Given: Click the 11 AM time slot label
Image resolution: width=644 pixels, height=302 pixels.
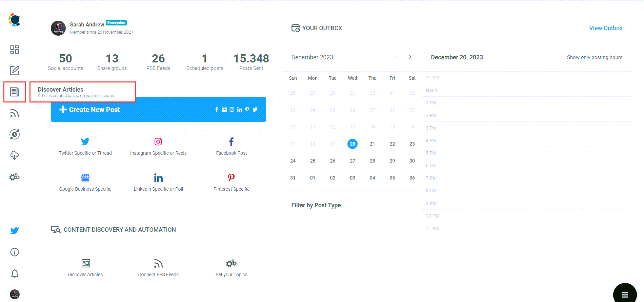Looking at the screenshot, I should tap(432, 78).
